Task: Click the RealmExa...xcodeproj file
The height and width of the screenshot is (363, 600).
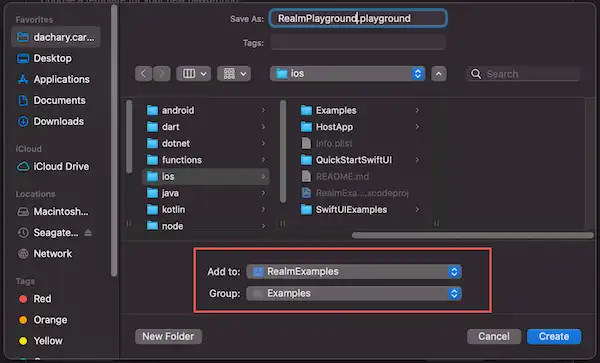Action: 360,193
